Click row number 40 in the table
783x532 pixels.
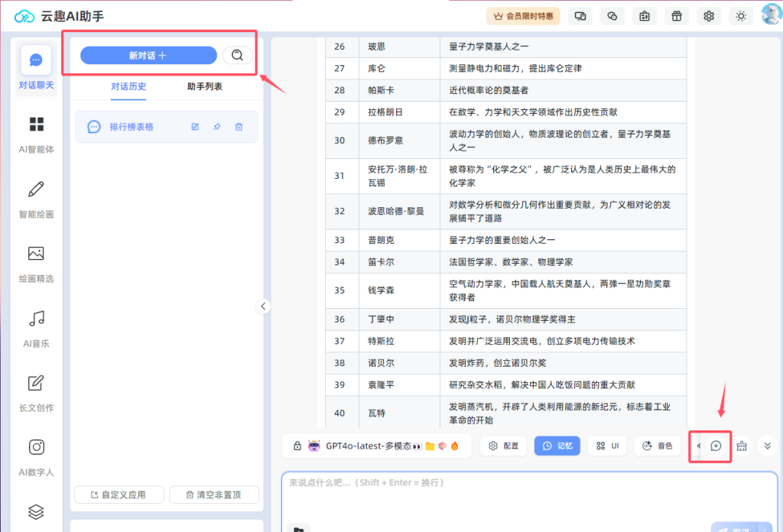click(340, 414)
